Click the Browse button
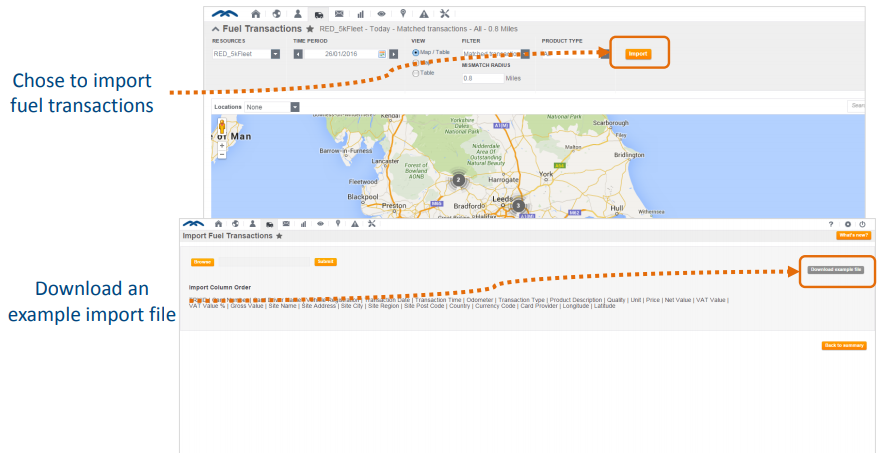This screenshot has height=453, width=887. [203, 262]
